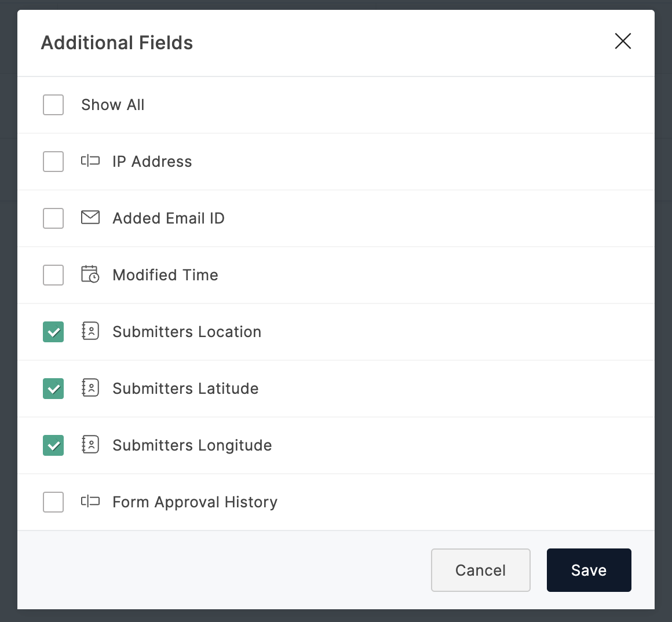Close the Additional Fields dialog
The image size is (672, 622).
[623, 41]
